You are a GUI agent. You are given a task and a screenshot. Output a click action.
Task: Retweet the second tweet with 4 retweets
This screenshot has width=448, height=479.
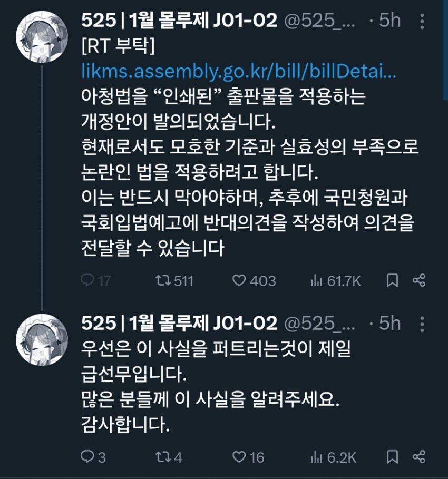coord(169,457)
